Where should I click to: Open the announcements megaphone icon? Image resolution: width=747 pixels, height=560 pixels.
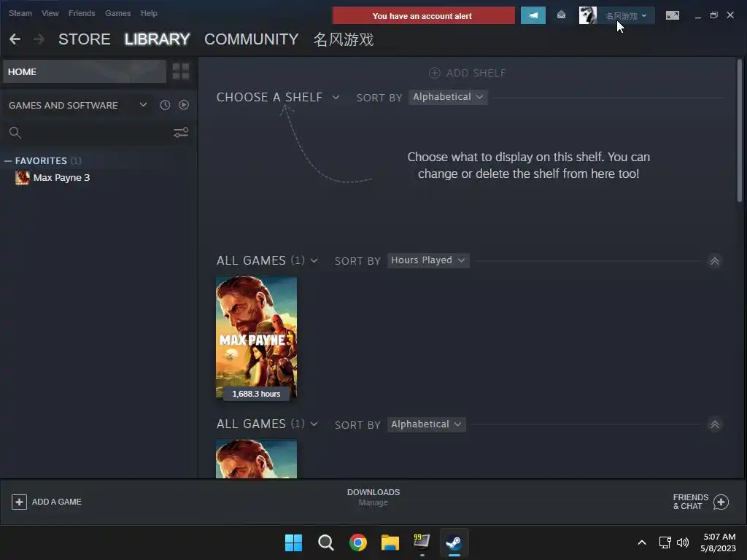tap(533, 16)
